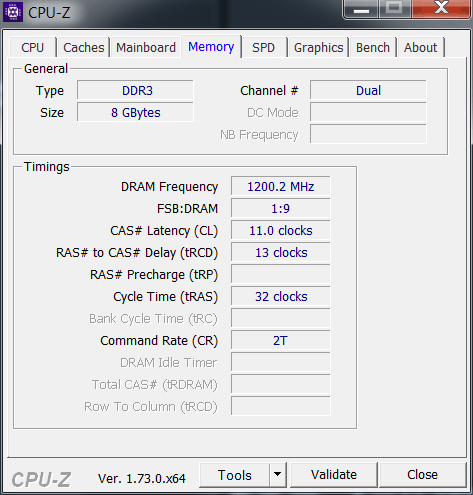Click the empty Bank Cycle Time field
The height and width of the screenshot is (495, 473).
point(281,318)
